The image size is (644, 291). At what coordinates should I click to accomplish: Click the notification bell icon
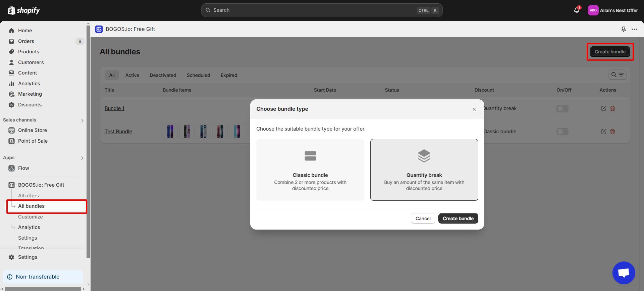[576, 10]
